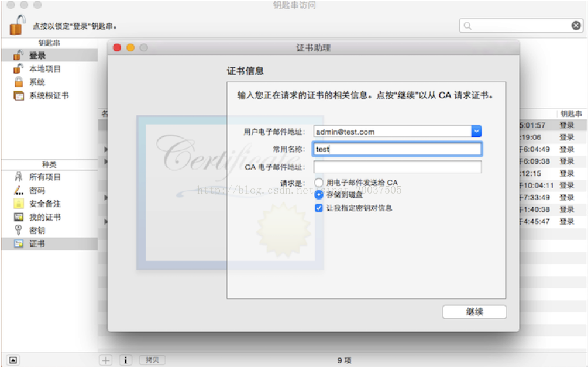Viewport: 588px width, 368px height.
Task: Click the unlocked padlock icon to lock login keychain
Action: [x=17, y=25]
